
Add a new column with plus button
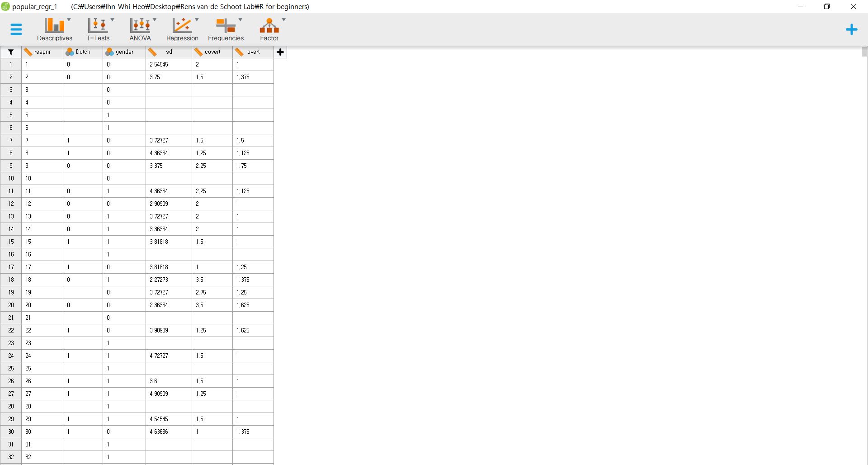coord(280,52)
